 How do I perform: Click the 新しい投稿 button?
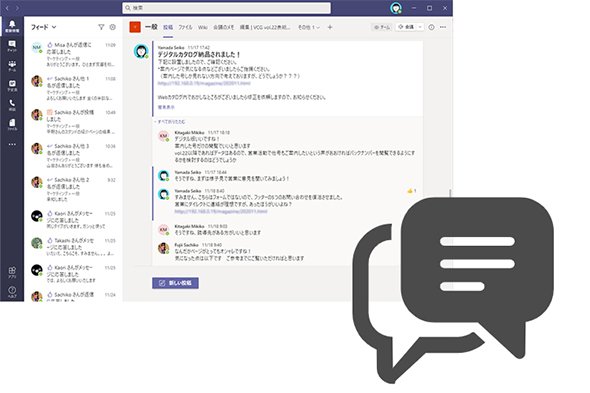[175, 283]
